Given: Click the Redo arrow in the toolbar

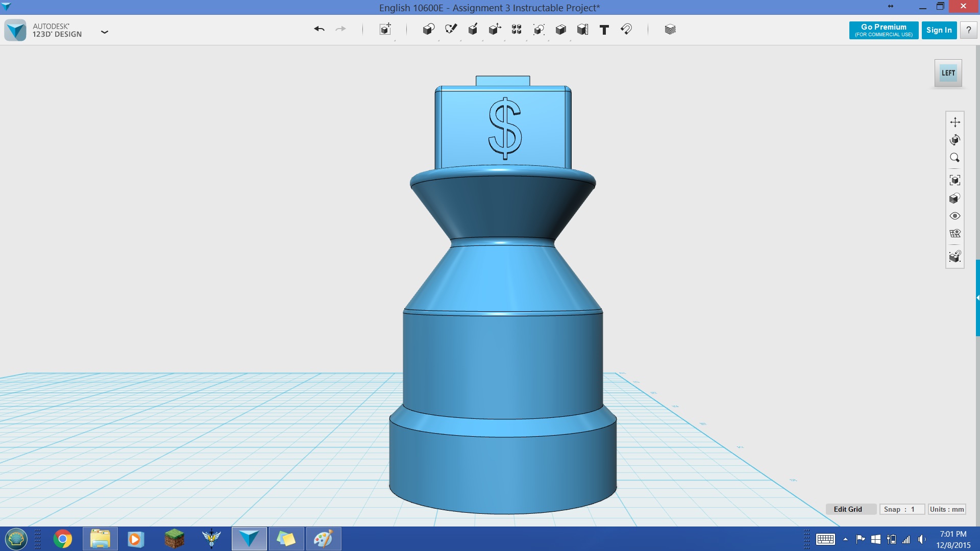Looking at the screenshot, I should (340, 29).
